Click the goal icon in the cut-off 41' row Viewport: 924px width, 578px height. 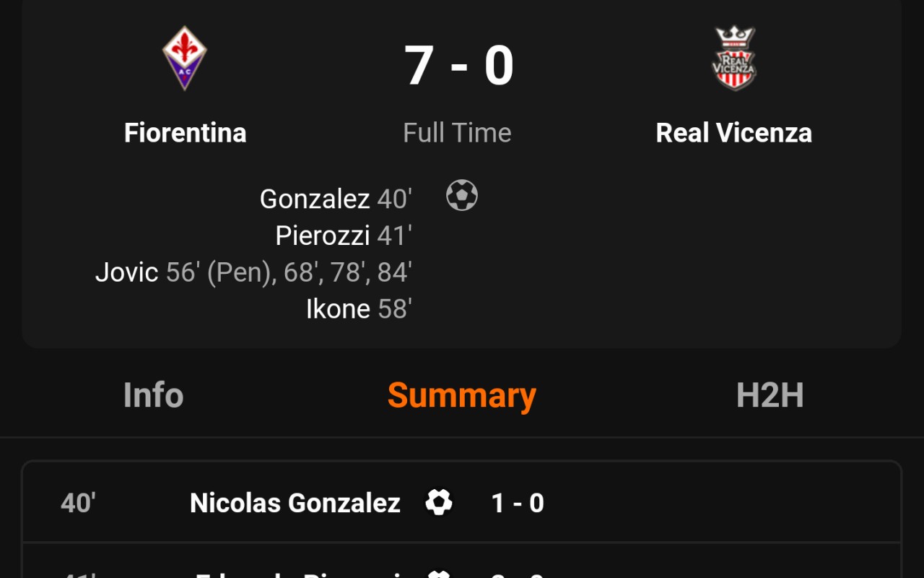point(438,575)
